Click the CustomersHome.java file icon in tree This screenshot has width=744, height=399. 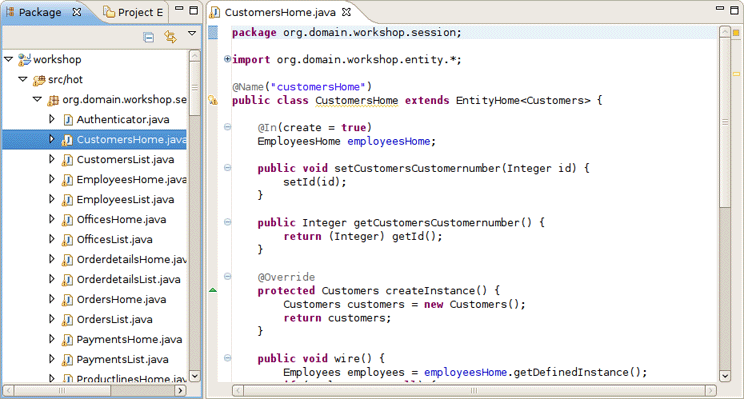pyautogui.click(x=67, y=139)
